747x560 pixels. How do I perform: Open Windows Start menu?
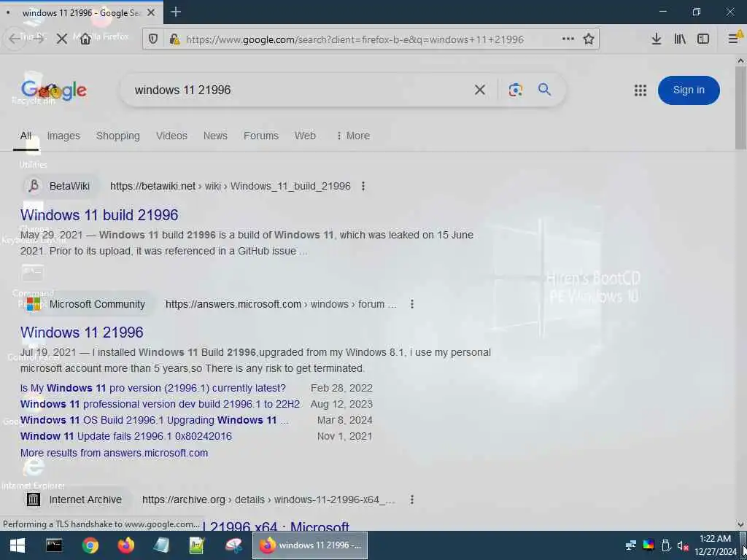18,545
